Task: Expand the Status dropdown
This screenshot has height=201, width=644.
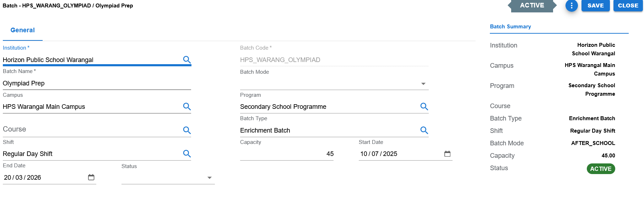Action: (x=168, y=178)
